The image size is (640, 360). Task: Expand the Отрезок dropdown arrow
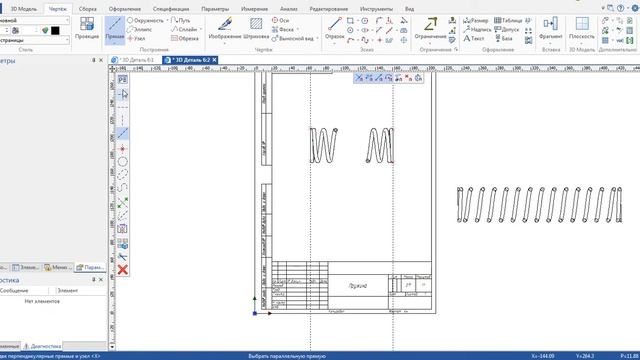[335, 42]
